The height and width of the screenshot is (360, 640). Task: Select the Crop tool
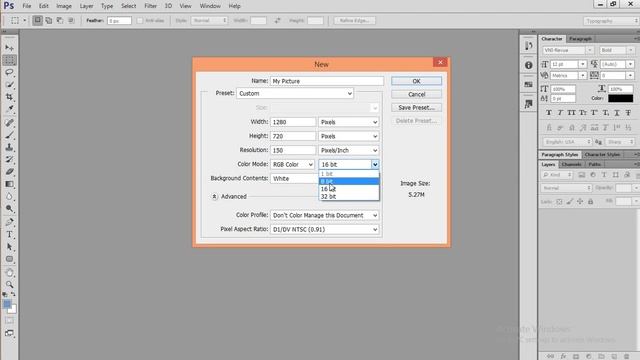9,97
